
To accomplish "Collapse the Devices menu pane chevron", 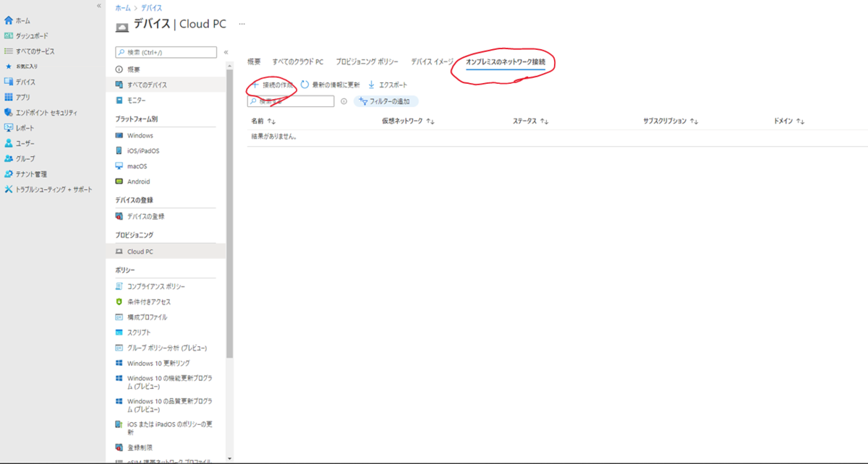I will click(226, 52).
